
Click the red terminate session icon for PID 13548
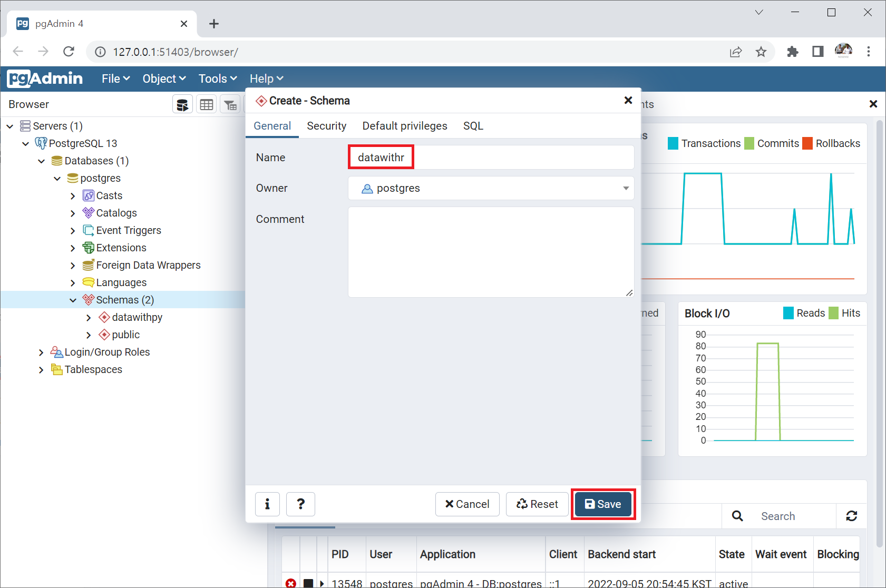291,583
